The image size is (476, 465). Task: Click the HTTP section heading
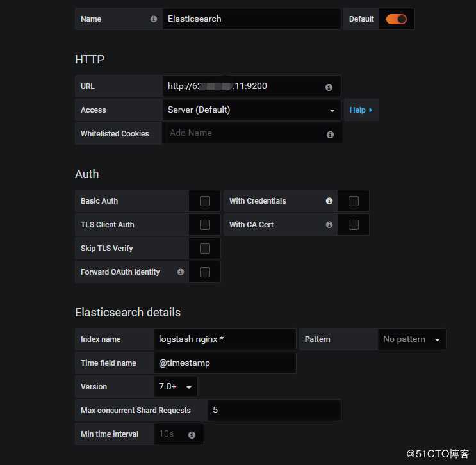click(x=90, y=60)
